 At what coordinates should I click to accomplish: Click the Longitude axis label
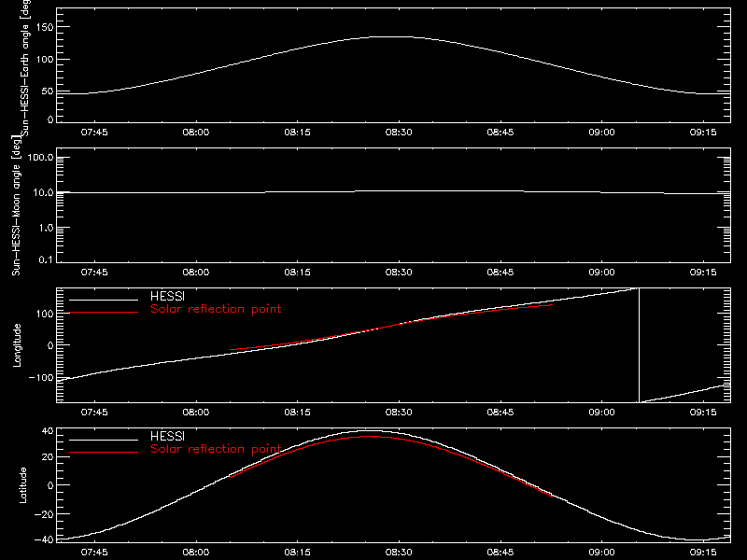pos(17,345)
